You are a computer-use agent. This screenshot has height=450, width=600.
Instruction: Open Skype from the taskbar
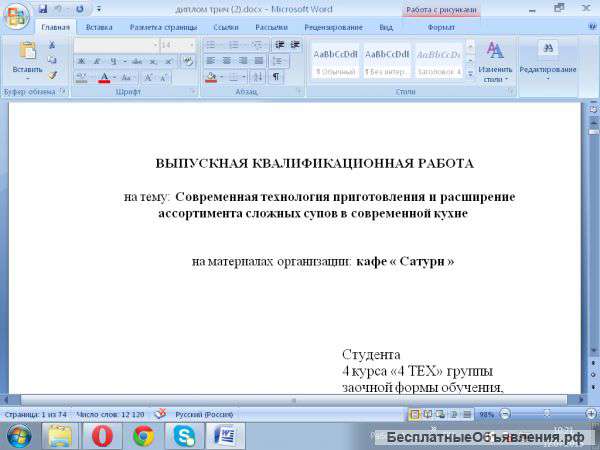click(x=184, y=436)
